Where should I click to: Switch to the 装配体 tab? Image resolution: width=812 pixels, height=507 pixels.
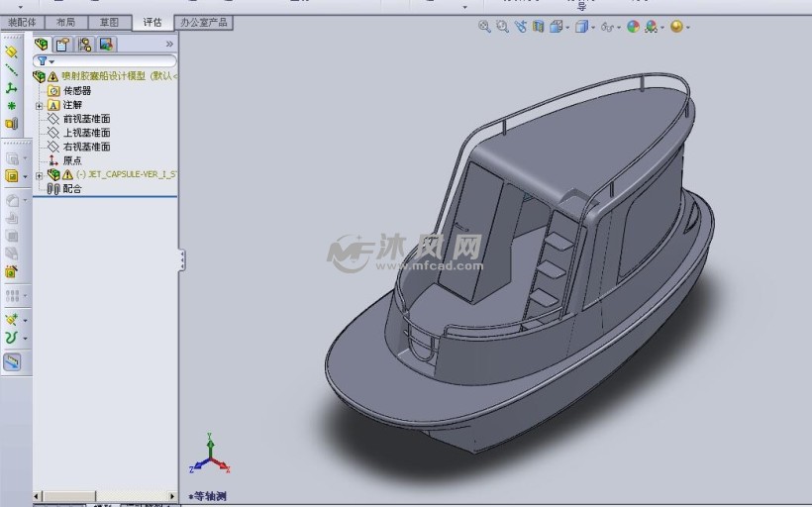22,21
